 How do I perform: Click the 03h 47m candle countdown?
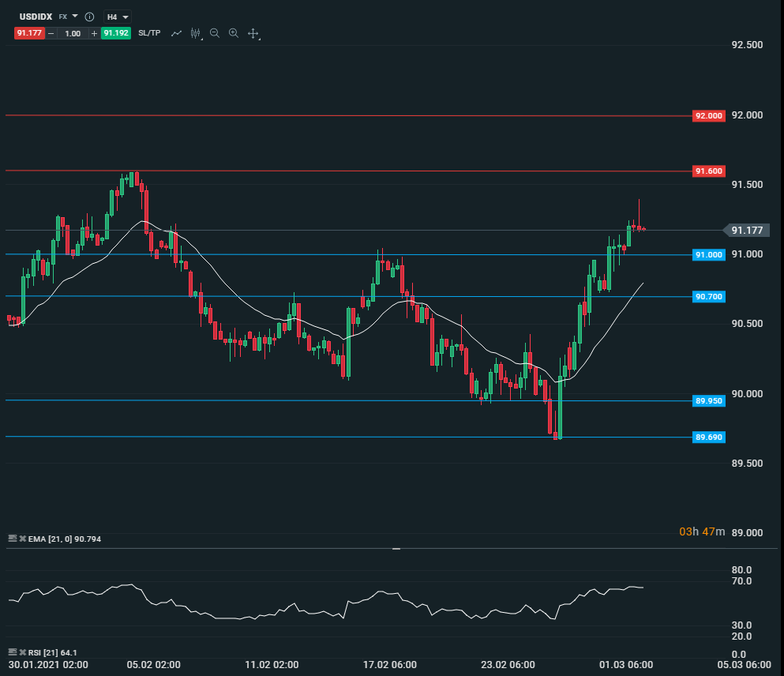[702, 531]
